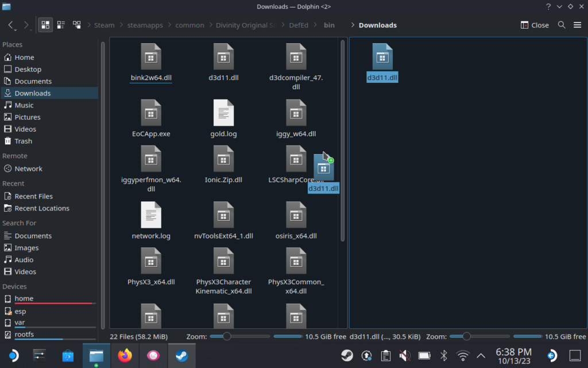The height and width of the screenshot is (368, 588).
Task: Expand chevron before Divinity Original Sin breadcrumb
Action: (x=210, y=25)
